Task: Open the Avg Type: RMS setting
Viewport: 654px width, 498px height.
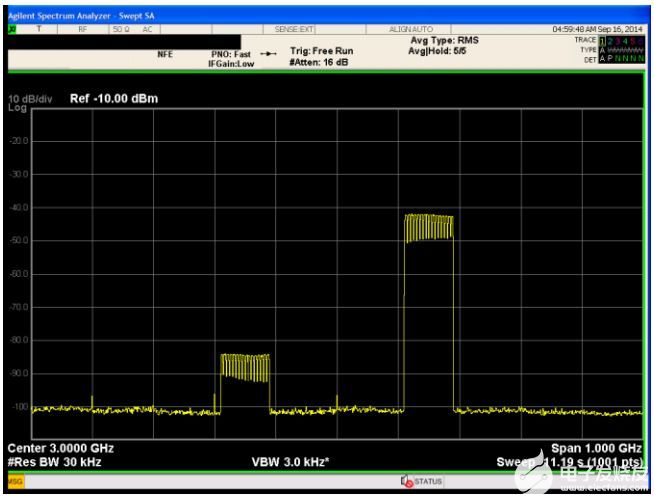Action: 443,41
